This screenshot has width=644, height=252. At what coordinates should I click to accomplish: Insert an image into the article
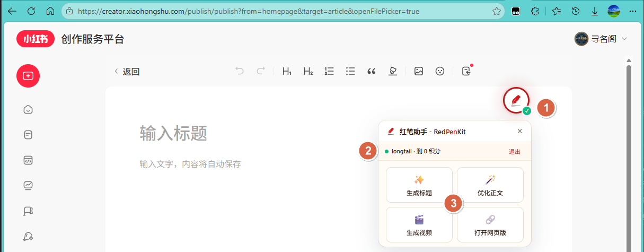point(419,71)
